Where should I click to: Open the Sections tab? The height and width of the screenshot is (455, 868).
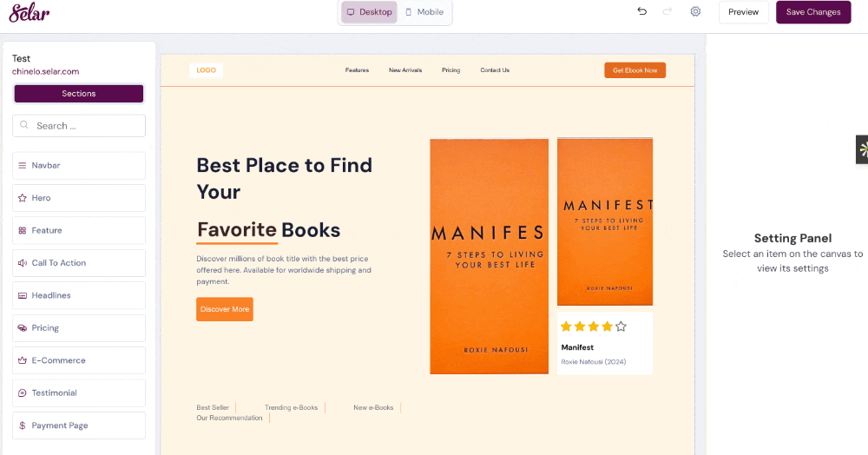pos(79,94)
